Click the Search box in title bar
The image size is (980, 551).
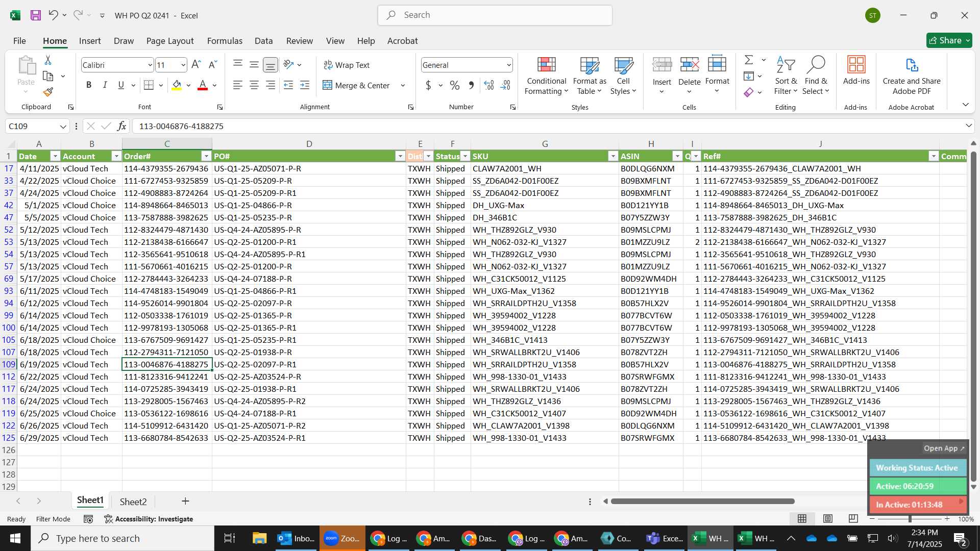tap(495, 15)
